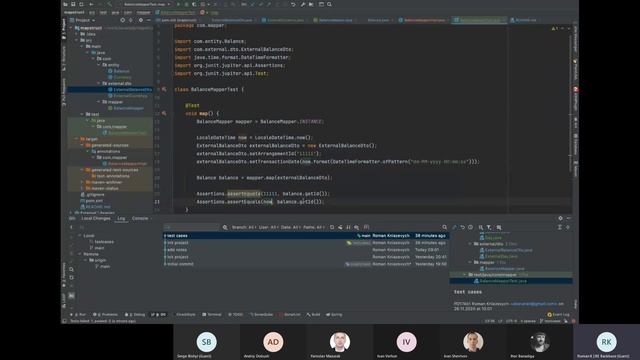The image size is (640, 360).
Task: Collapse the entity package node
Action: pyautogui.click(x=98, y=65)
